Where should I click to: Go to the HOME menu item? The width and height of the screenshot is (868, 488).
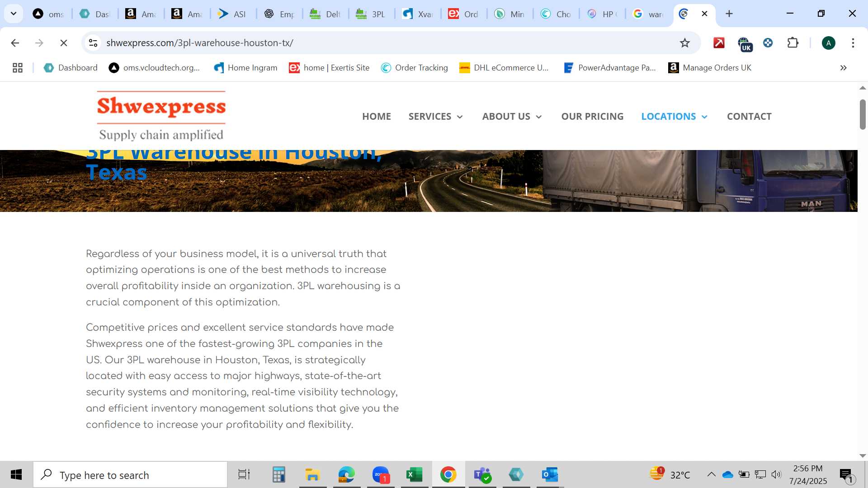coord(377,116)
